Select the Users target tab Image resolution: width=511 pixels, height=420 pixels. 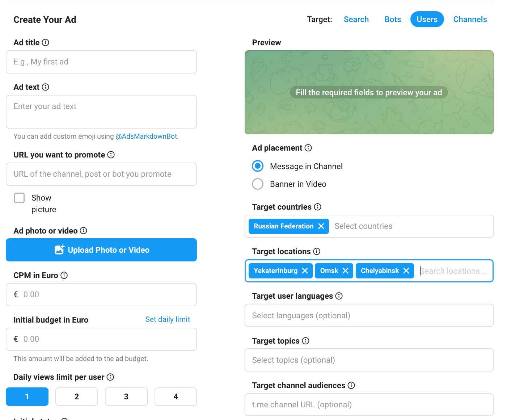pos(427,20)
